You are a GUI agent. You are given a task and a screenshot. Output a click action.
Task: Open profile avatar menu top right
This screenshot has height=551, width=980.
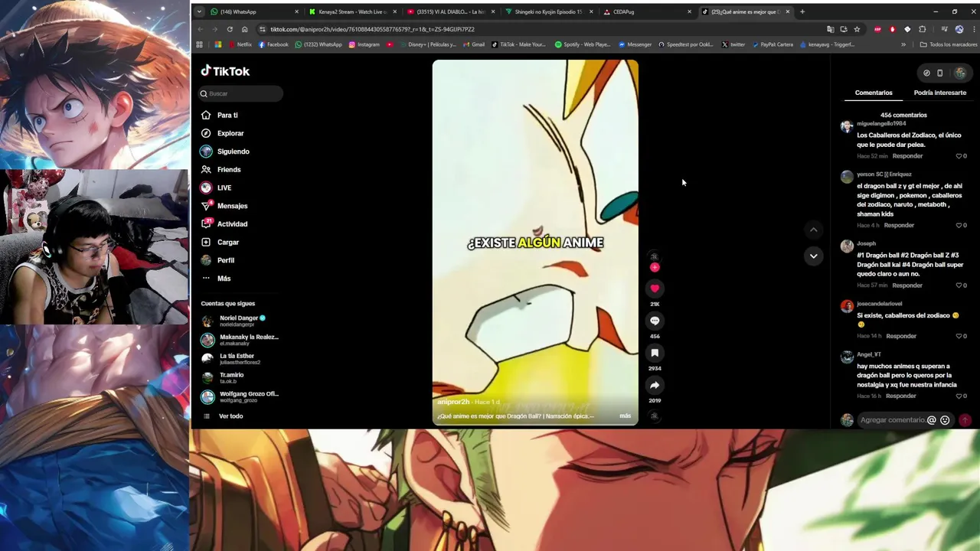960,73
